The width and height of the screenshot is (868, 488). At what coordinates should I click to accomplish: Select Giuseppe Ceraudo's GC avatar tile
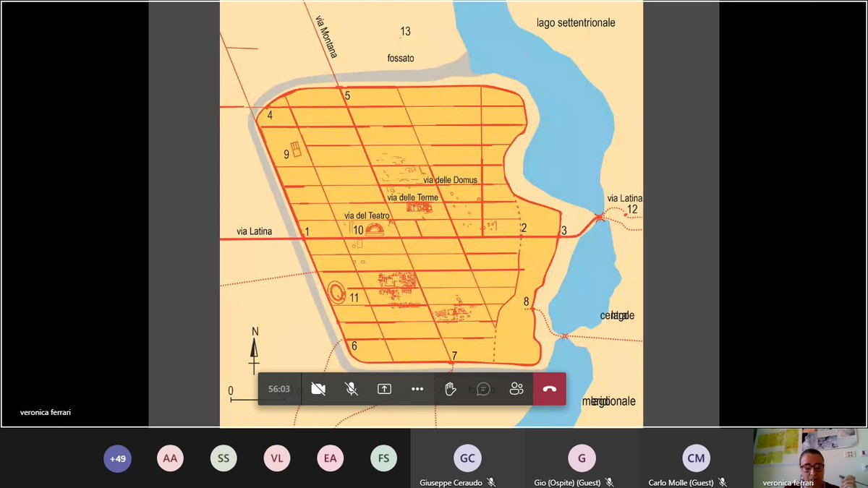467,458
